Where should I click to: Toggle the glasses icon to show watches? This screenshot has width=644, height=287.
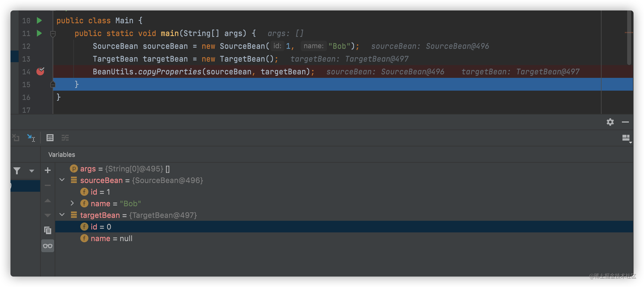pos(47,245)
